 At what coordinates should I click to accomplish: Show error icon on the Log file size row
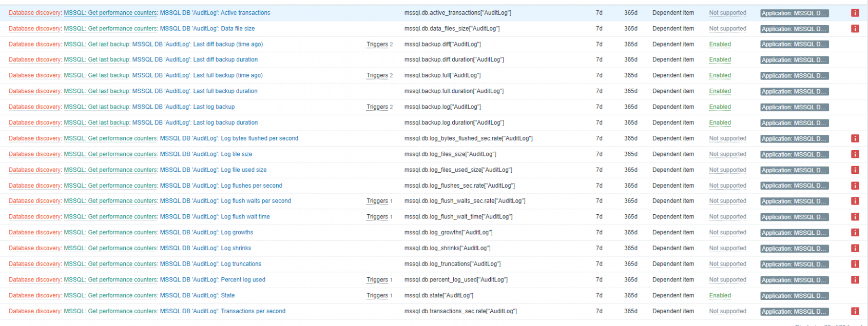(x=855, y=154)
